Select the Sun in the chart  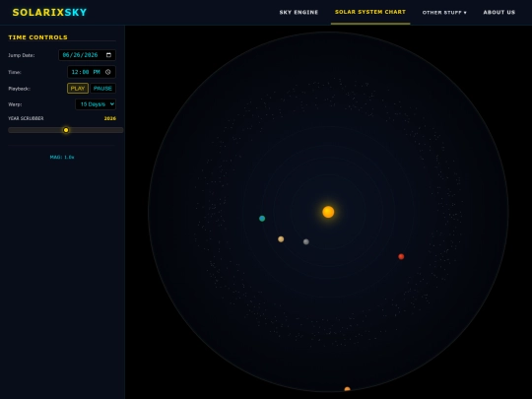coord(328,212)
